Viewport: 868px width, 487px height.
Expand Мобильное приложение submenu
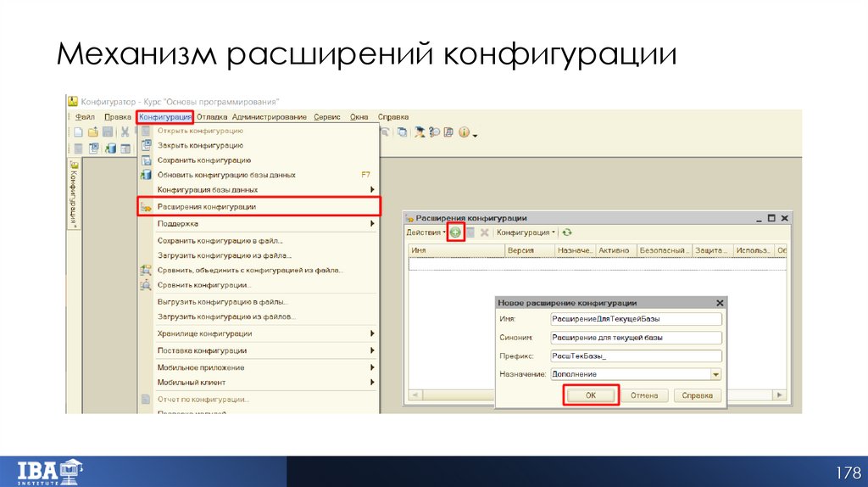[x=258, y=367]
